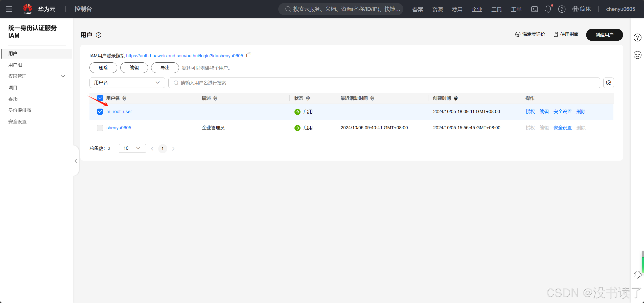Viewport: 644px width, 303px height.
Task: Open the 用户名 search filter dropdown
Action: point(127,83)
